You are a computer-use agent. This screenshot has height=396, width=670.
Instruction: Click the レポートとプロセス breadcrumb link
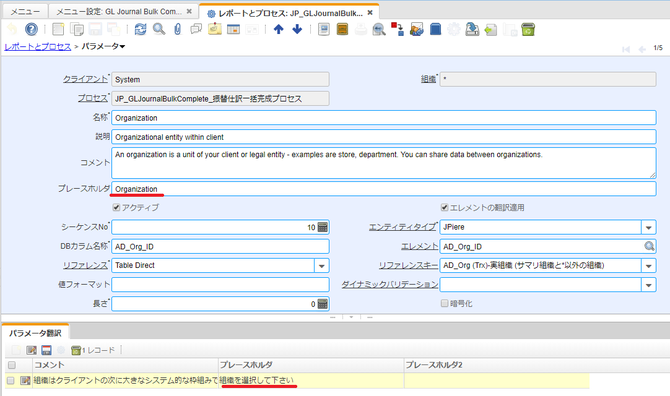(x=38, y=47)
